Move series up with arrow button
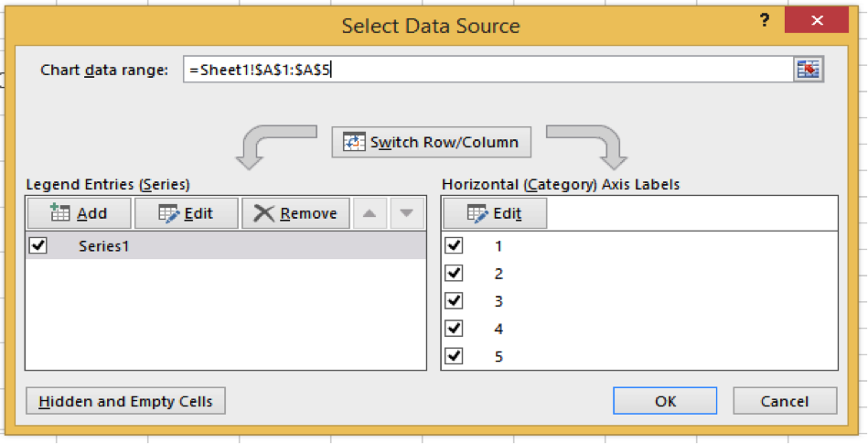868x444 pixels. tap(369, 213)
